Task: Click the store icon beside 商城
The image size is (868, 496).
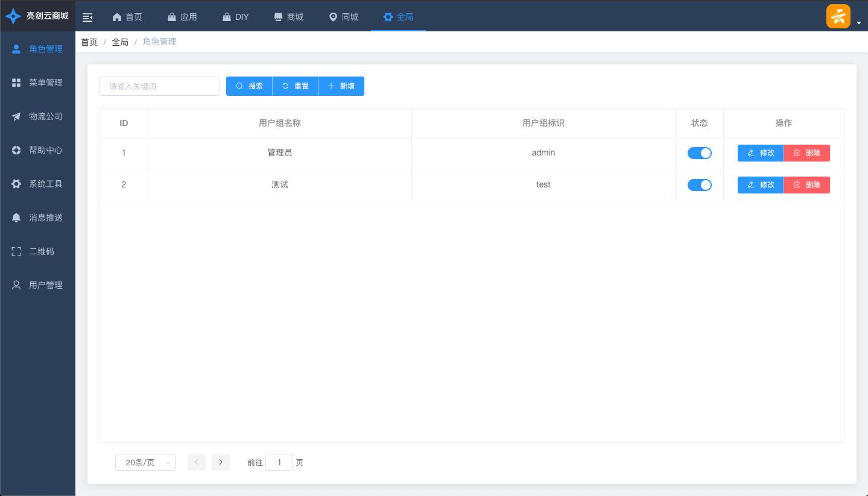Action: [x=278, y=17]
